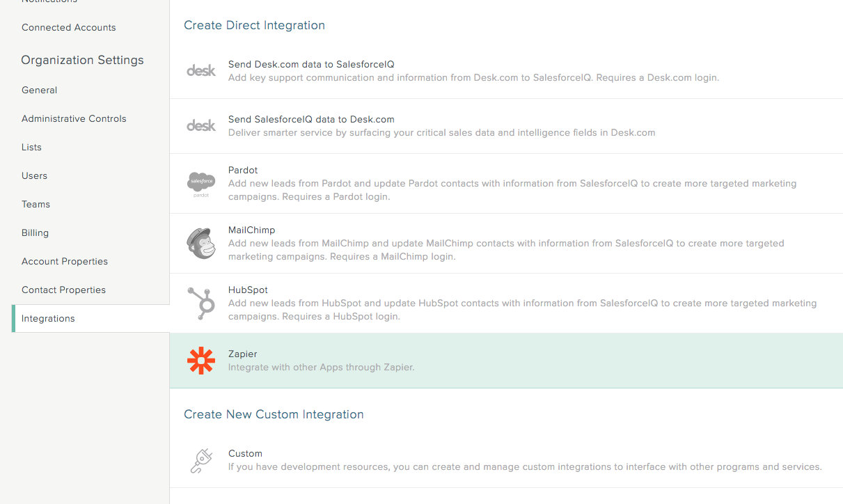The width and height of the screenshot is (843, 504).
Task: Select Users in the sidebar
Action: click(x=35, y=175)
